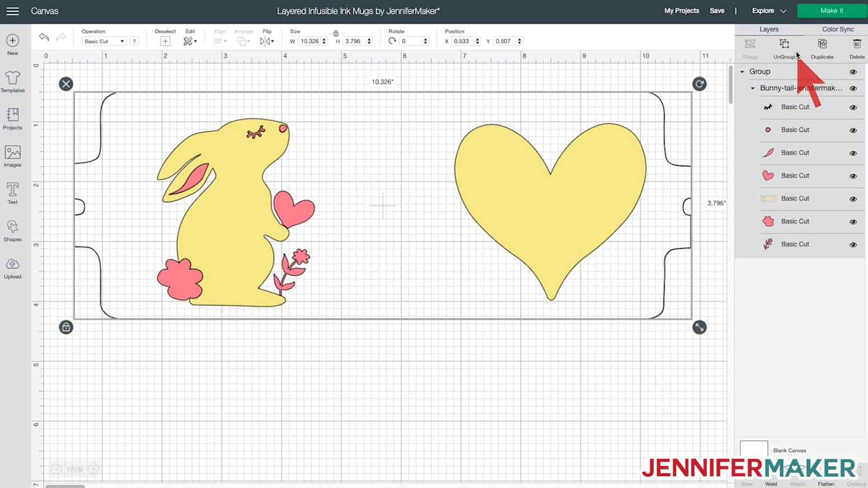Click the Make It button

(x=832, y=11)
